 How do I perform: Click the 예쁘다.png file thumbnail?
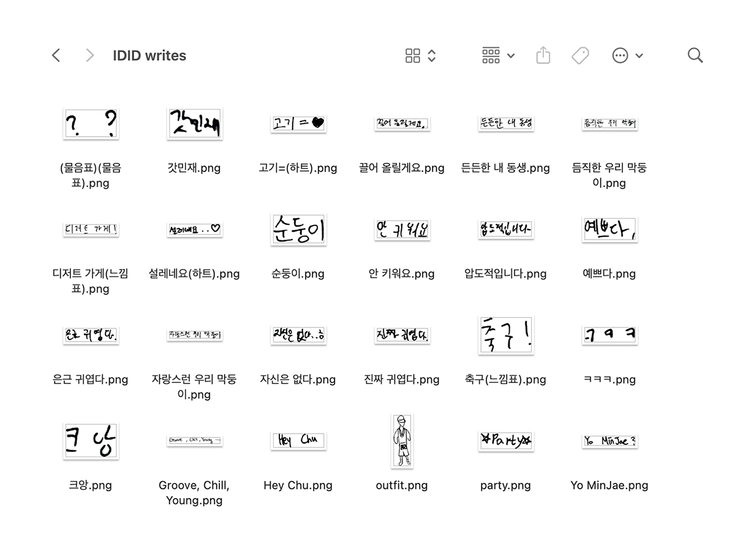coord(609,230)
